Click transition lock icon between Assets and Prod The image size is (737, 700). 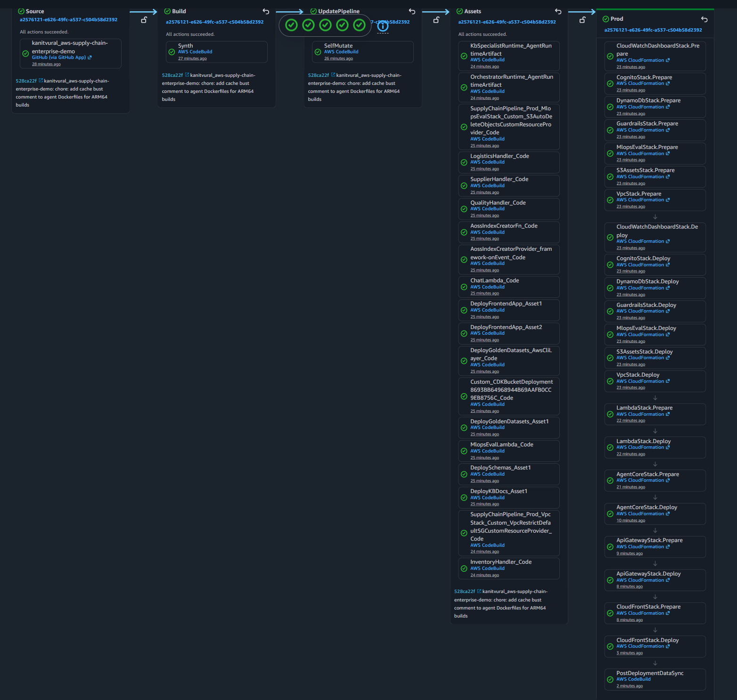tap(582, 20)
